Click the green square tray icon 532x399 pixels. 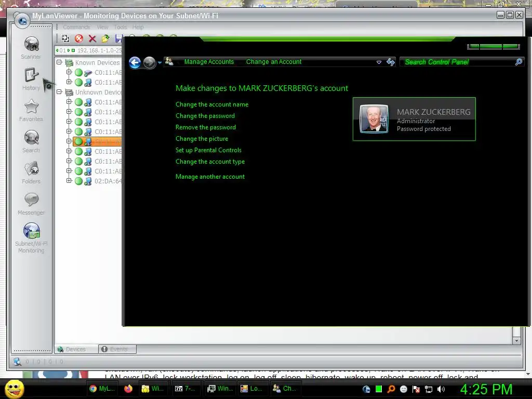pyautogui.click(x=379, y=389)
